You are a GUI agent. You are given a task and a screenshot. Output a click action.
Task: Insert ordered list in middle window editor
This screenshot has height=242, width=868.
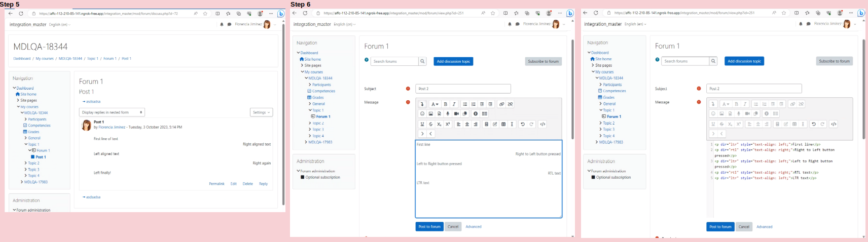click(x=474, y=104)
